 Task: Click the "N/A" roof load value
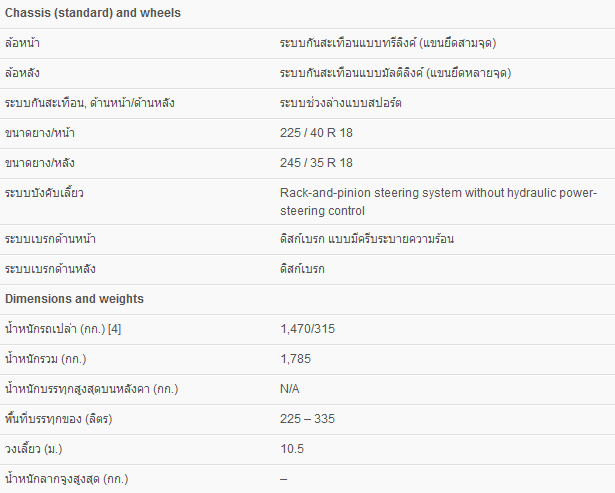(x=291, y=388)
